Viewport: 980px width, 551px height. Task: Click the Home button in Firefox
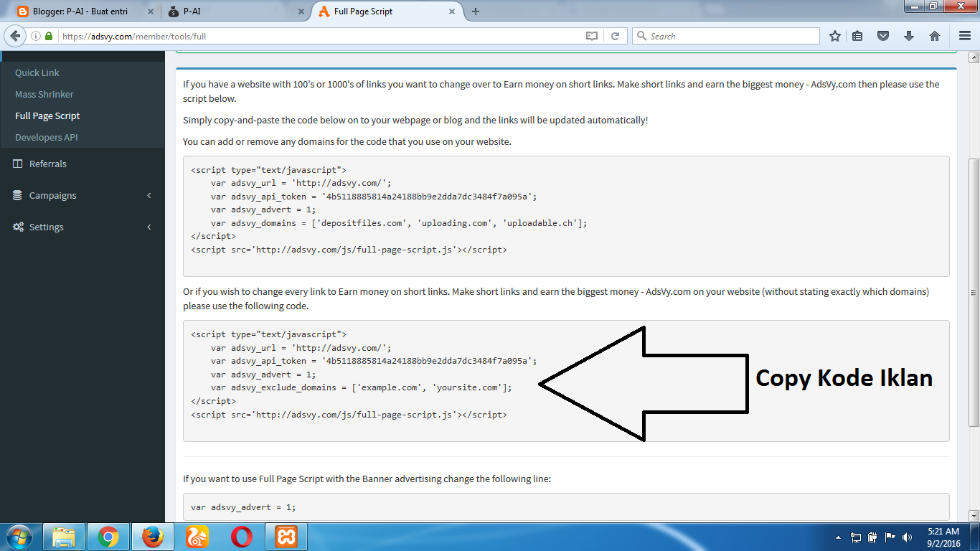click(935, 35)
